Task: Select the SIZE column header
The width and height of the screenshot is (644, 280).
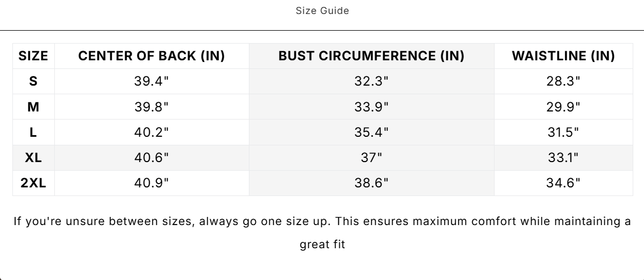Action: pyautogui.click(x=33, y=56)
